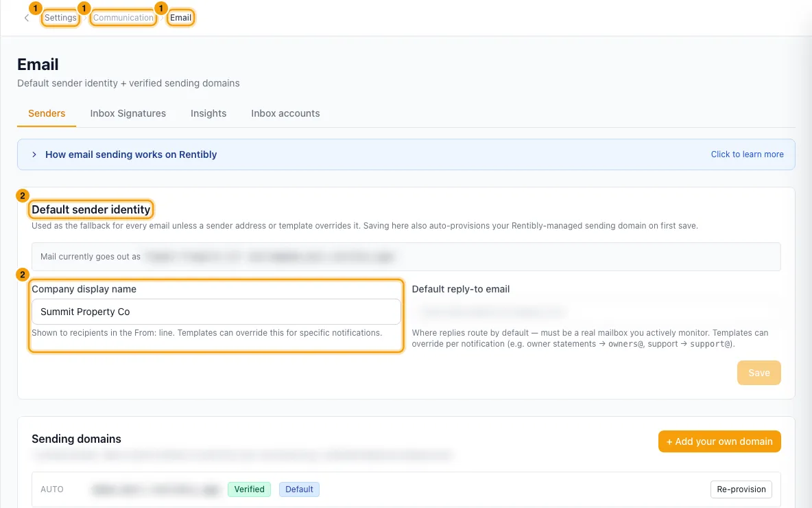Screen dimensions: 812x508
Task: Click the 'Click to learn more' link
Action: click(x=748, y=154)
